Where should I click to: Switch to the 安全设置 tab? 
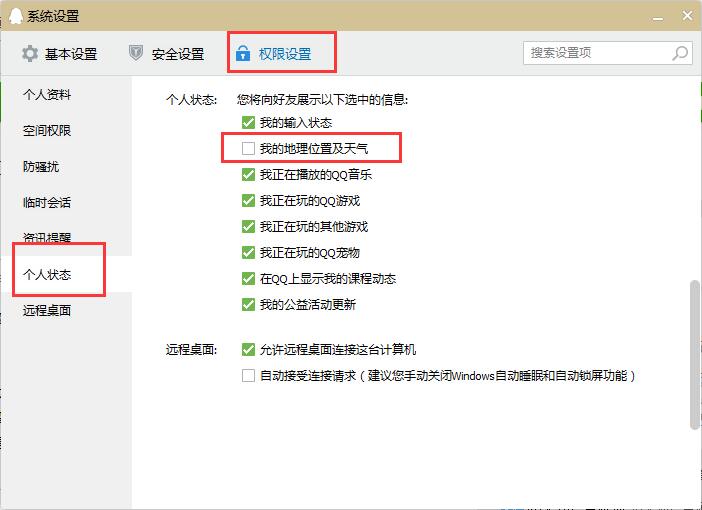[167, 54]
